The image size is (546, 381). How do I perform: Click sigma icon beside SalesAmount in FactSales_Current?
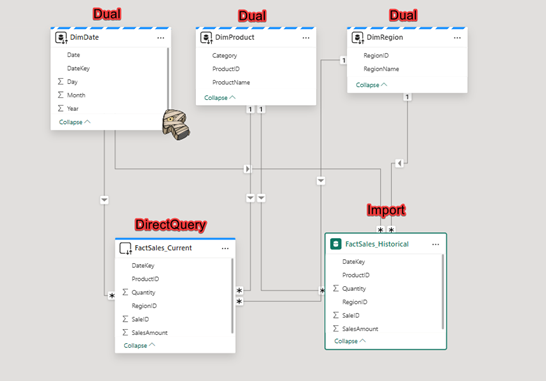125,332
